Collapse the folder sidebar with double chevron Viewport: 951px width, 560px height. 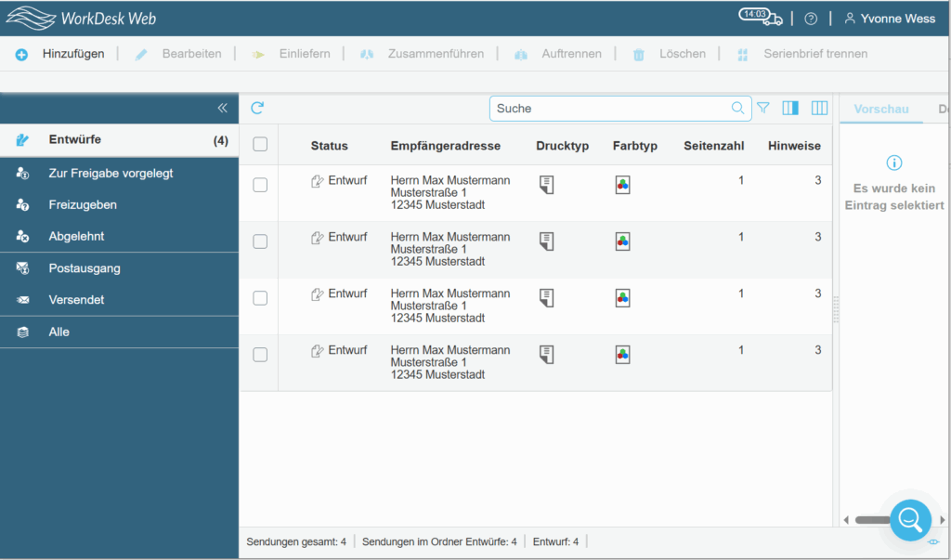coord(222,108)
